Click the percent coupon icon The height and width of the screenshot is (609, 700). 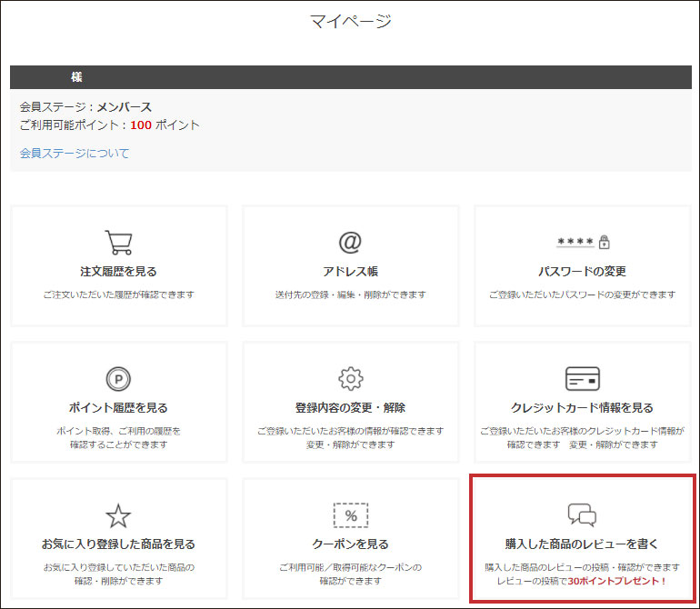pyautogui.click(x=350, y=515)
